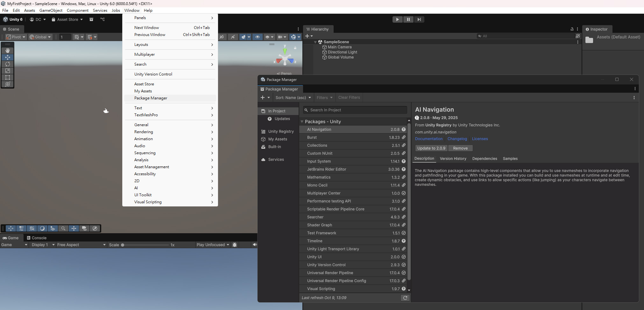Select the Move tool in Scene tools

pos(8,57)
